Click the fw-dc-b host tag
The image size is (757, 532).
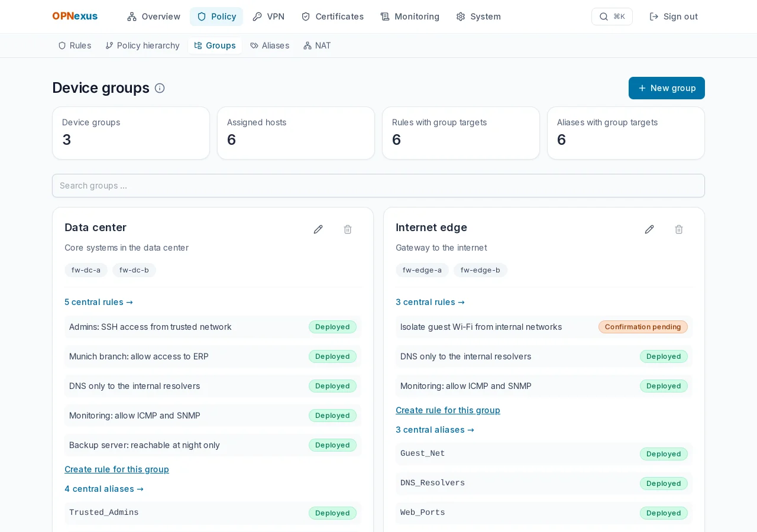134,270
